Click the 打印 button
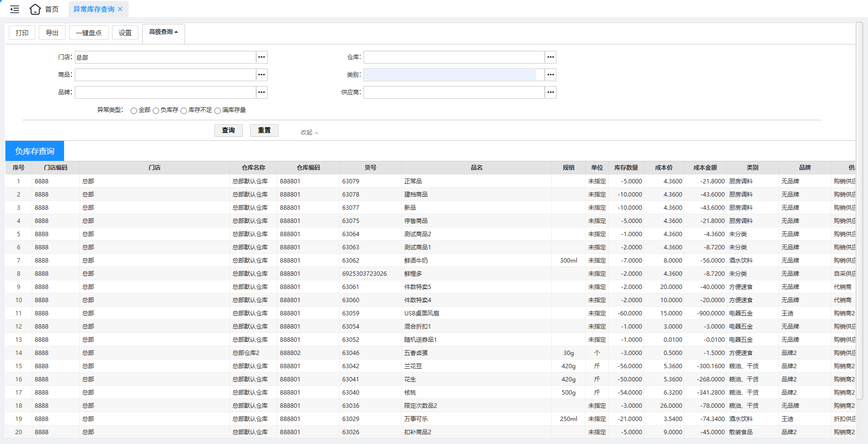The image size is (868, 444). (22, 33)
